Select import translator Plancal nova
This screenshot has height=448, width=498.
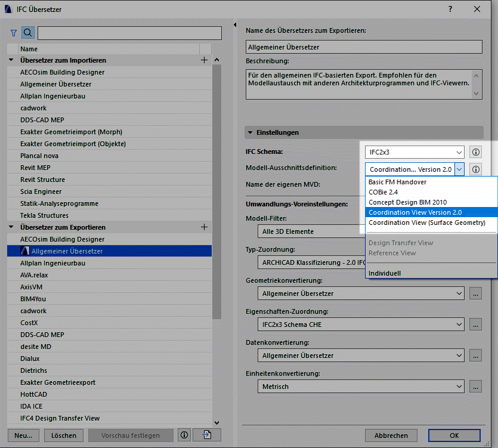point(109,156)
